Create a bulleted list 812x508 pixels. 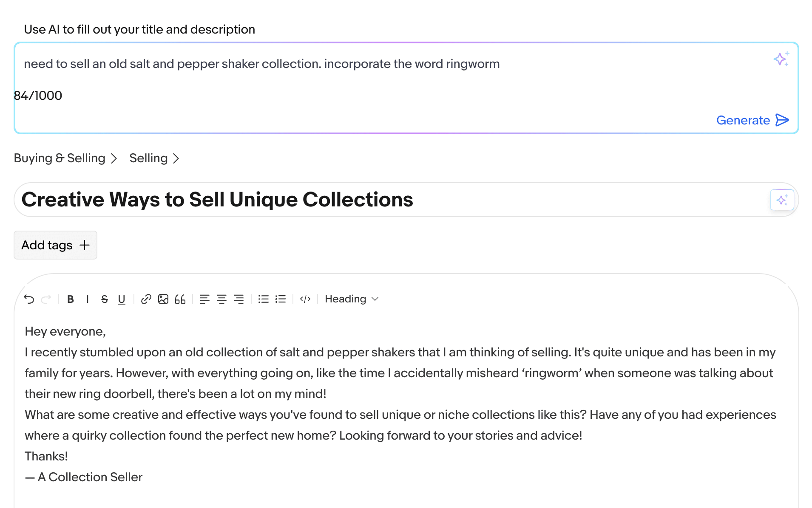coord(264,299)
